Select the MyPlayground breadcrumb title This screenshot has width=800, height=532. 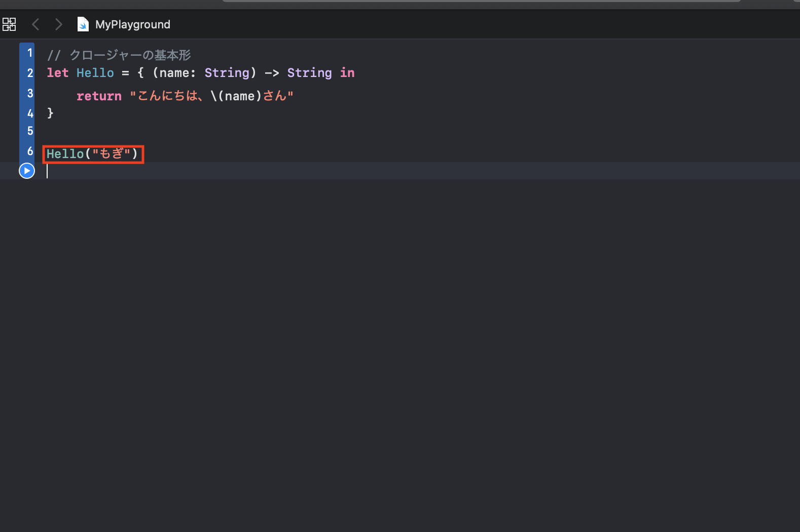pos(133,24)
